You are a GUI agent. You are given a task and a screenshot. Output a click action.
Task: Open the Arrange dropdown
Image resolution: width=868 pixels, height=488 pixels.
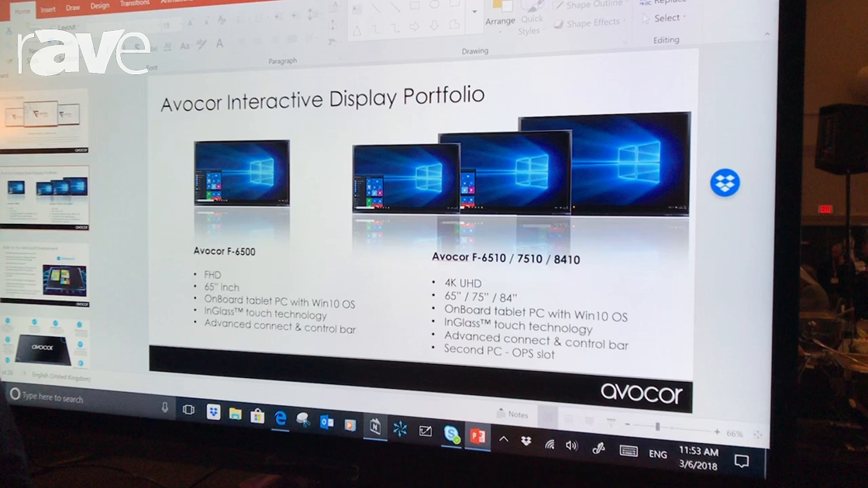500,15
